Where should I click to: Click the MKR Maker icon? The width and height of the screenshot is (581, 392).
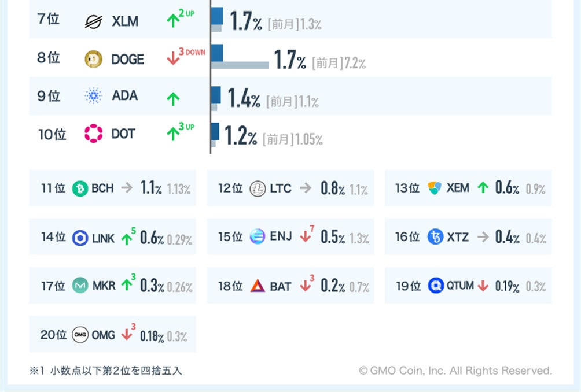pyautogui.click(x=80, y=286)
